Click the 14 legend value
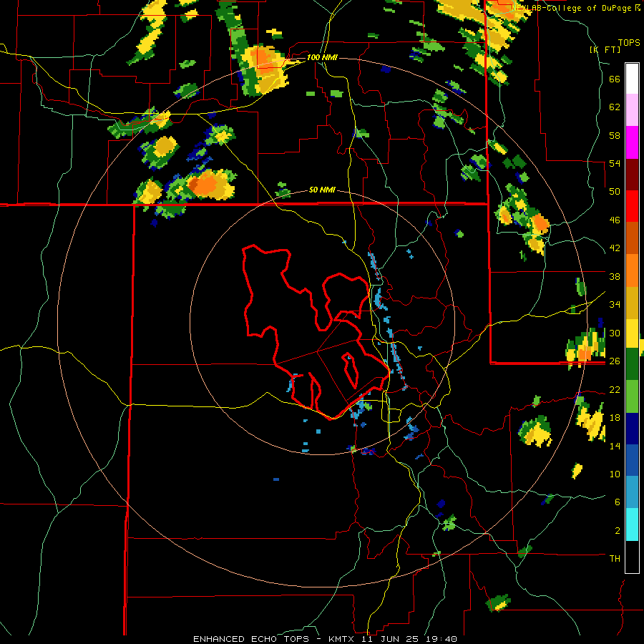This screenshot has height=644, width=644. (615, 446)
